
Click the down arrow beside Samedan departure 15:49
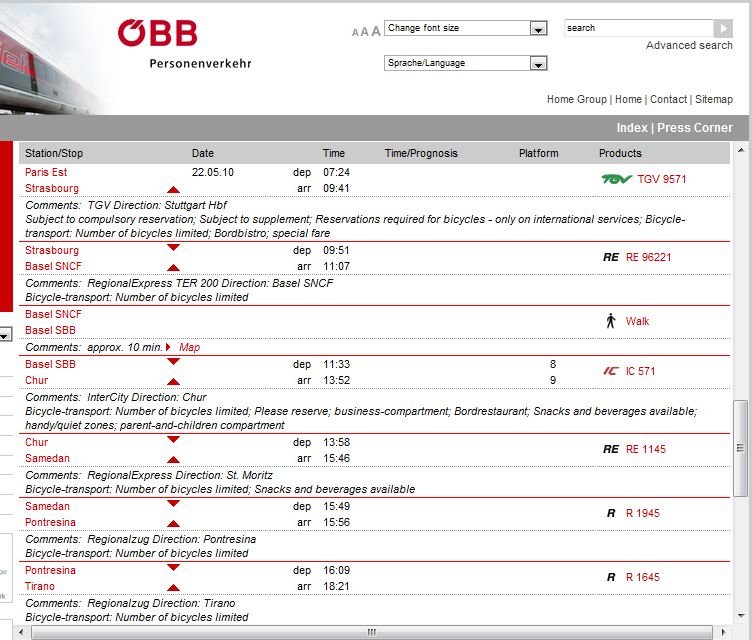click(173, 503)
